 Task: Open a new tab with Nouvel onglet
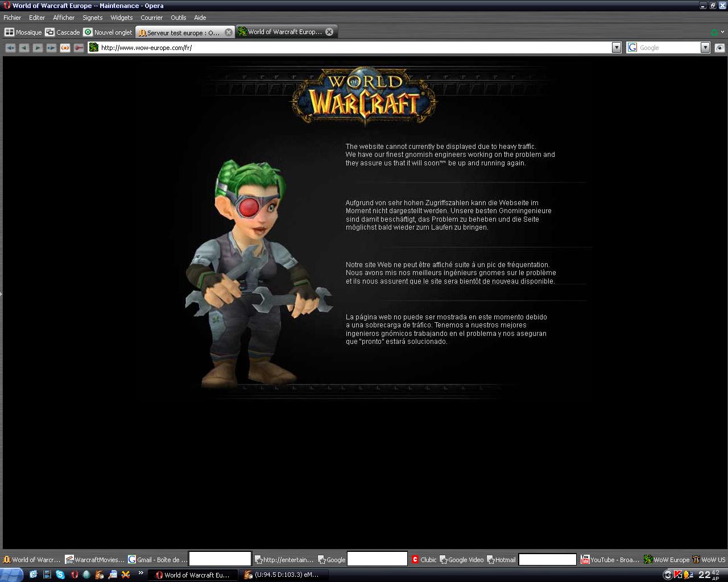[108, 32]
